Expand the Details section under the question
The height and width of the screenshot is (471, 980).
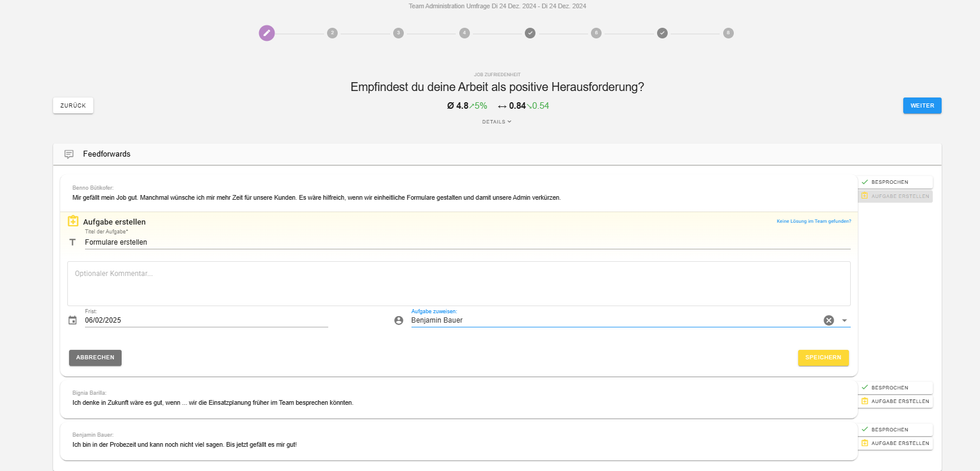(496, 122)
